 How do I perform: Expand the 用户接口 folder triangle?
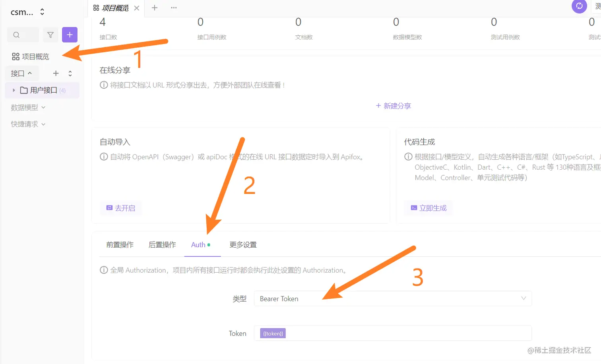(x=14, y=90)
